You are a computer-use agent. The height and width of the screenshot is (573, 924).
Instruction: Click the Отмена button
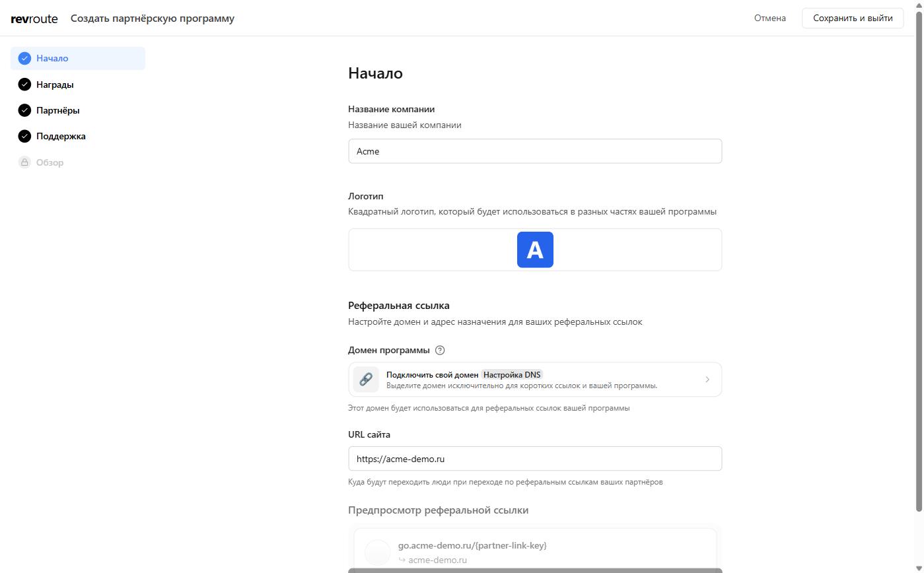click(x=770, y=18)
